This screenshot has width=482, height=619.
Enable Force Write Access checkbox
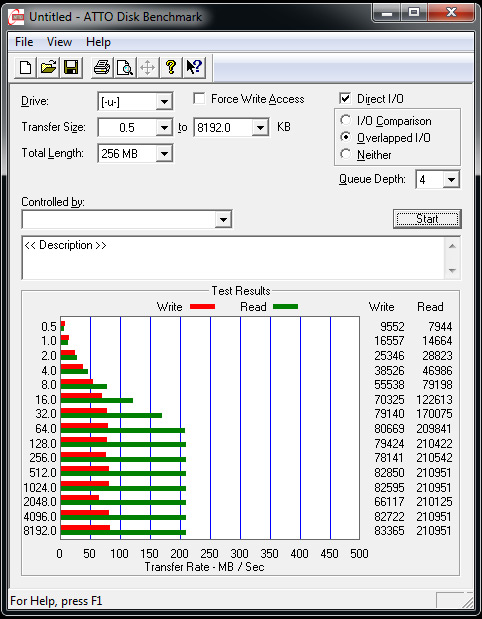199,98
